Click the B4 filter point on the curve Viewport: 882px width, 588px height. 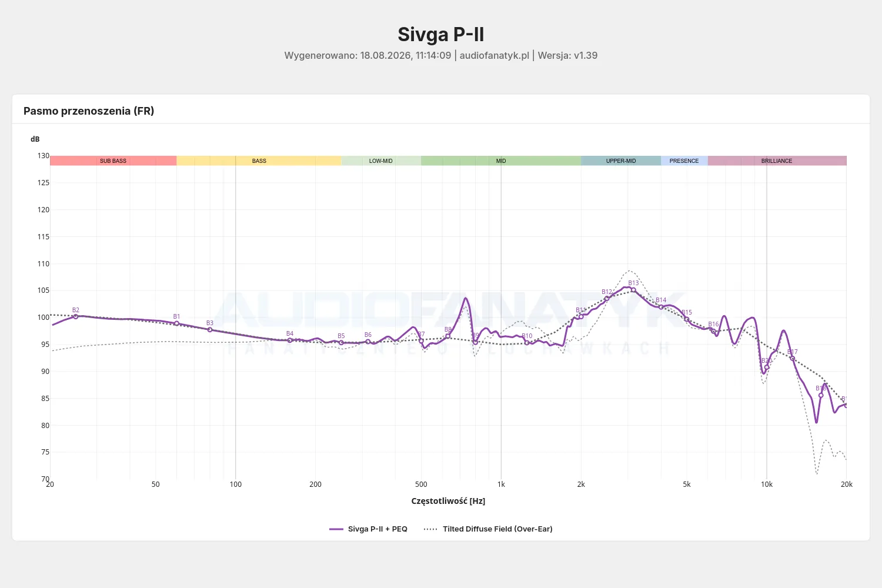290,340
